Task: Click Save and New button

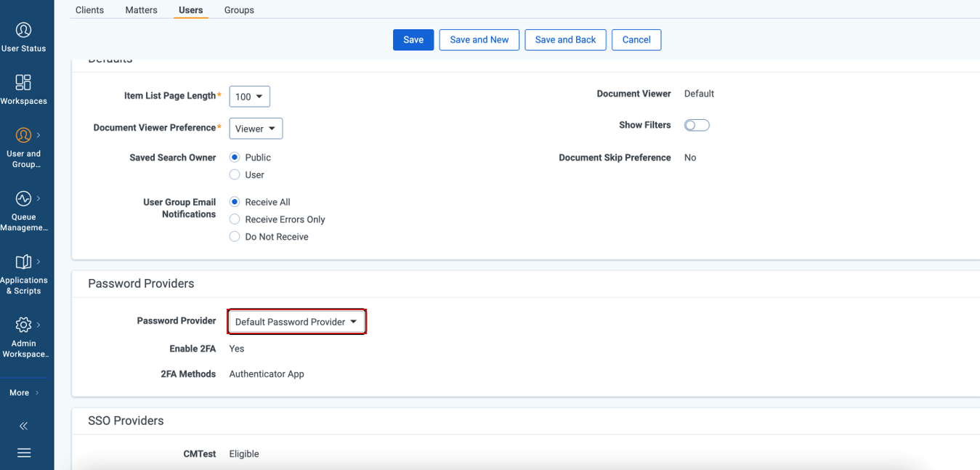Action: [x=479, y=40]
